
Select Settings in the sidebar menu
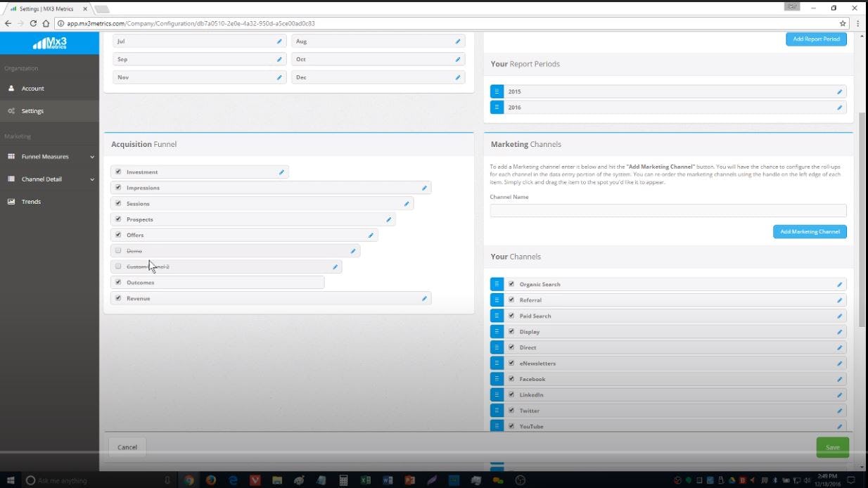pos(32,110)
